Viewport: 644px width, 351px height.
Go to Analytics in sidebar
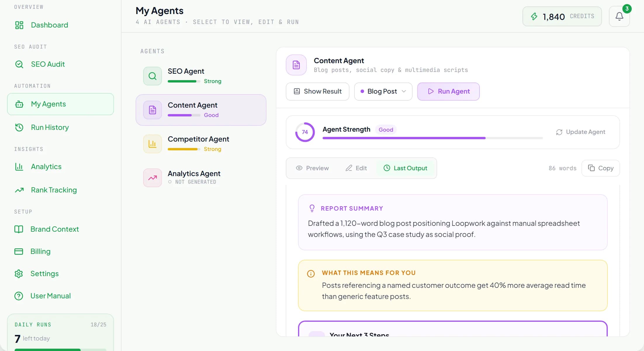point(60,167)
